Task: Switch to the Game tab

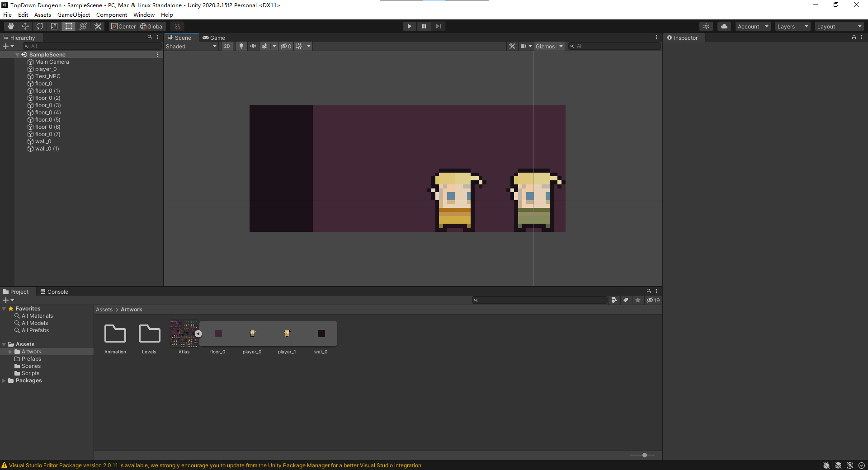Action: coord(214,38)
